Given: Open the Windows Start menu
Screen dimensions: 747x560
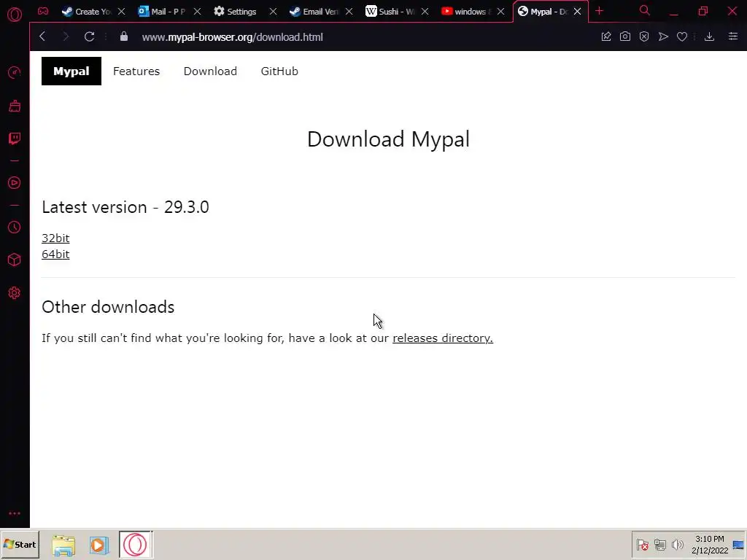Looking at the screenshot, I should (20, 544).
